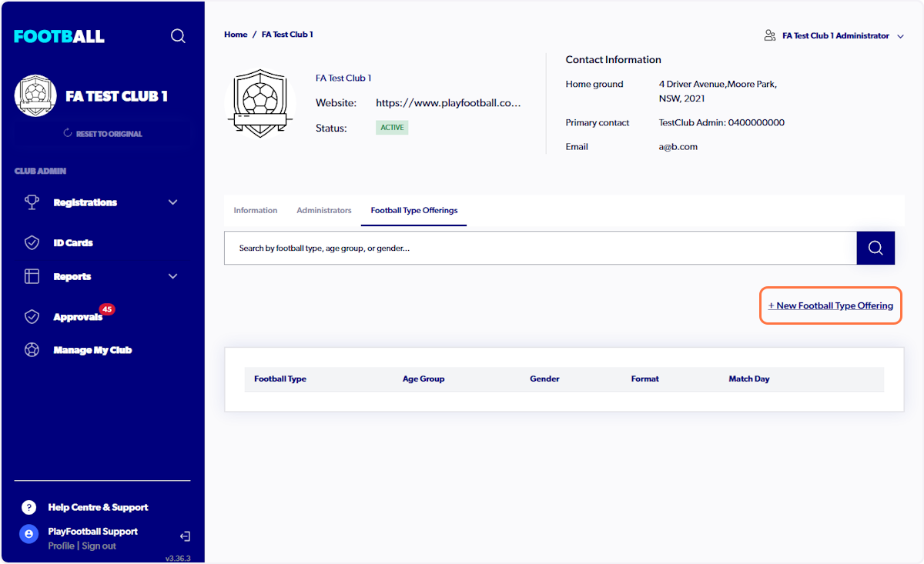Open Approvals page

click(78, 317)
